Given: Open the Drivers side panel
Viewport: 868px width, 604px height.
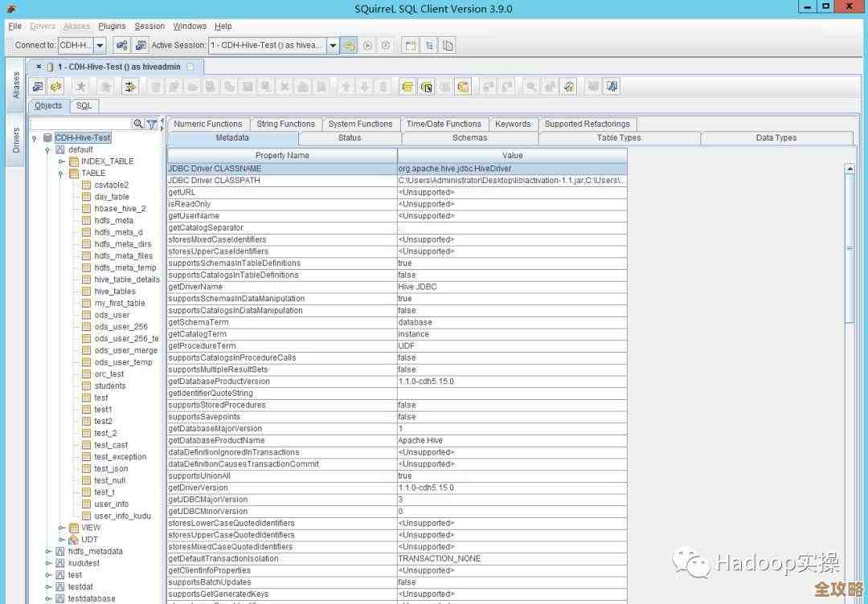Looking at the screenshot, I should [15, 141].
